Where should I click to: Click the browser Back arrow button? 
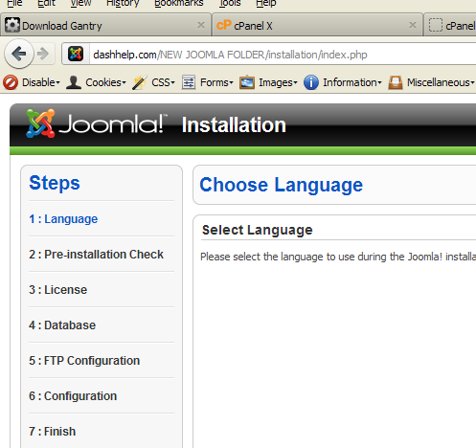19,54
